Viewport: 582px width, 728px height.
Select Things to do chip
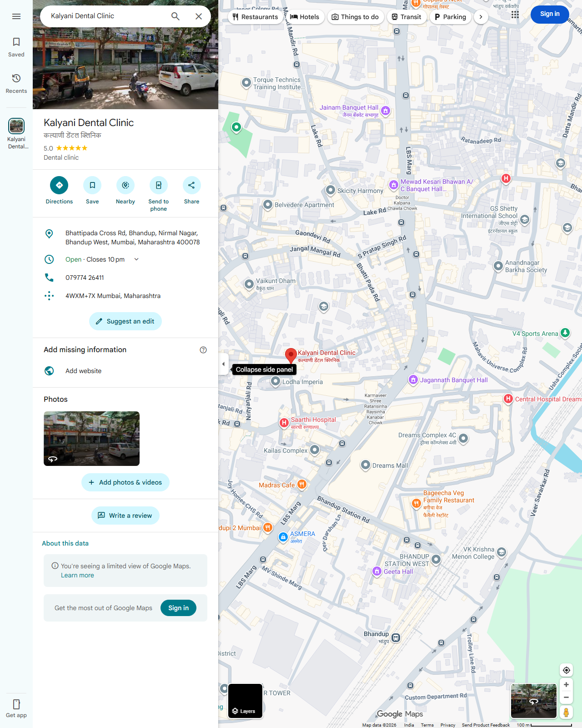tap(355, 17)
